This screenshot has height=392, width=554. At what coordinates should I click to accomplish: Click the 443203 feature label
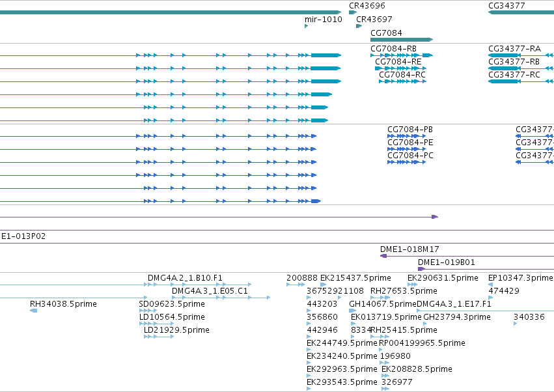(x=322, y=304)
